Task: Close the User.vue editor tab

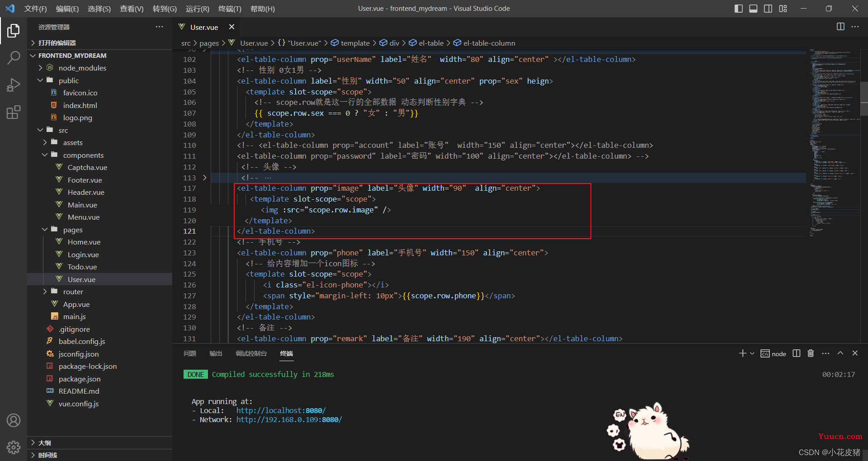Action: [x=231, y=27]
